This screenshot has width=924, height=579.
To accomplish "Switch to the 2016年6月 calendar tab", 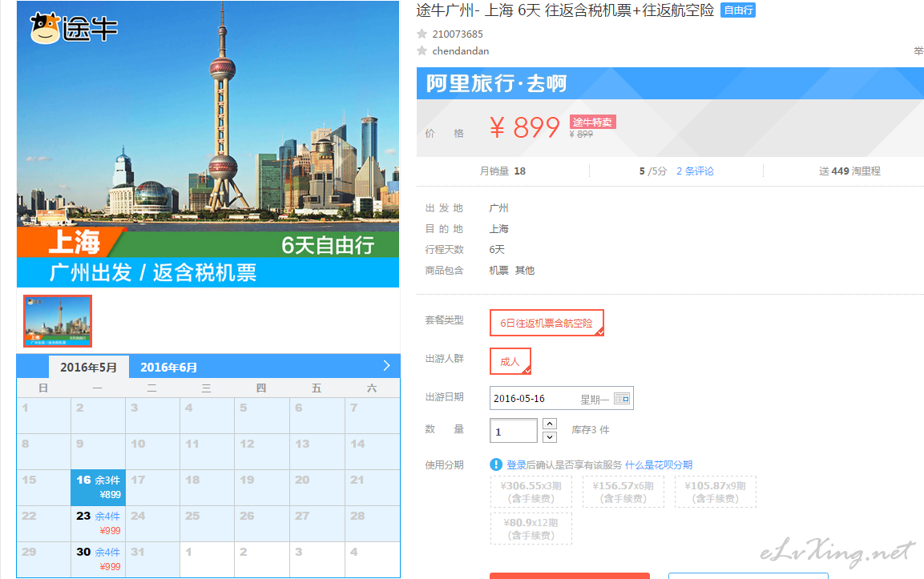I will [168, 367].
